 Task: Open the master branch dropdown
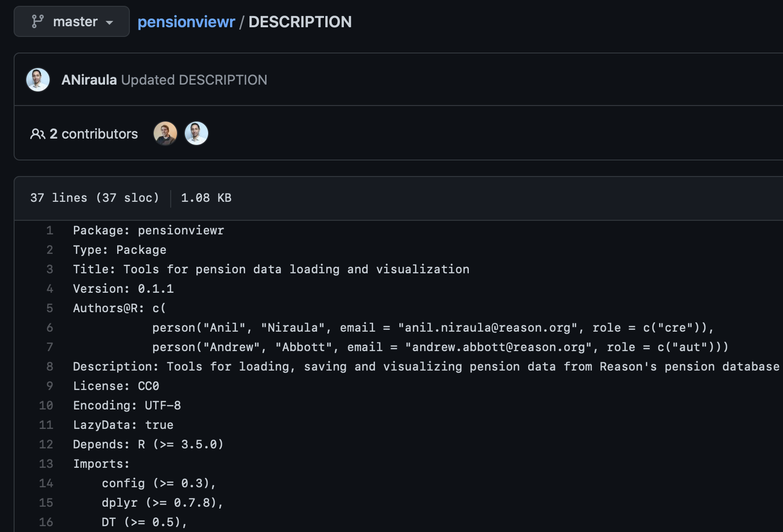click(71, 21)
